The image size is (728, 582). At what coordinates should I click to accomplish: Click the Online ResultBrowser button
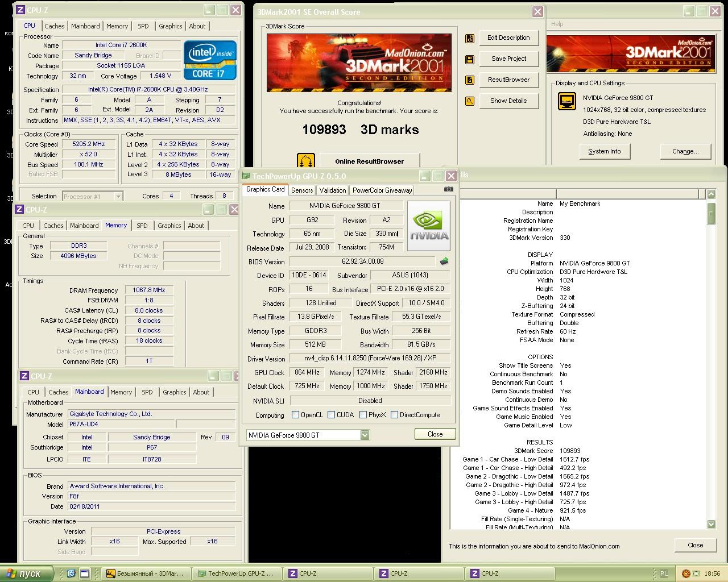pyautogui.click(x=369, y=161)
